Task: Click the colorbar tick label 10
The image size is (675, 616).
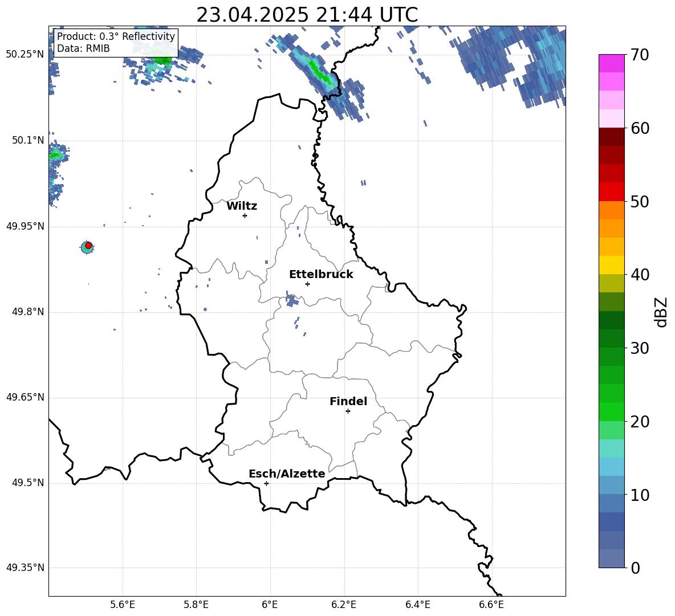Action: (x=640, y=495)
